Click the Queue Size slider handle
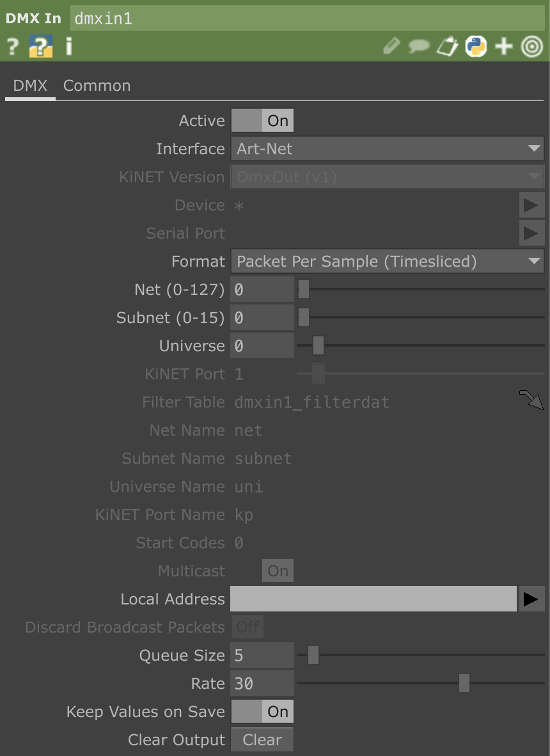 point(313,655)
